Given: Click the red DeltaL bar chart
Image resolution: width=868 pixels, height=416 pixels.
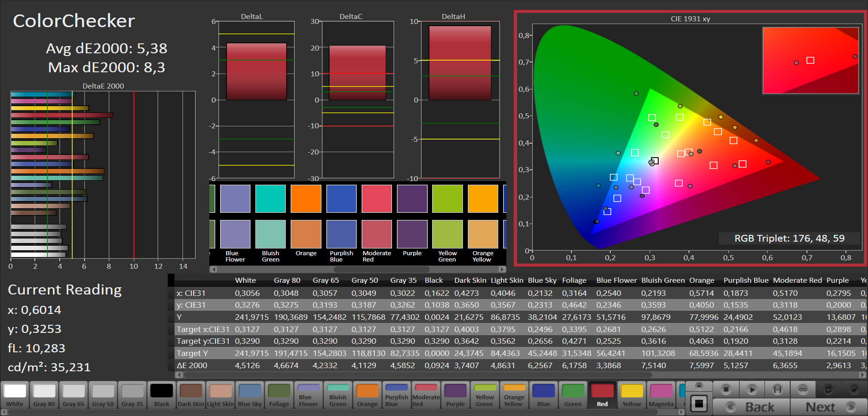Looking at the screenshot, I should click(x=256, y=71).
